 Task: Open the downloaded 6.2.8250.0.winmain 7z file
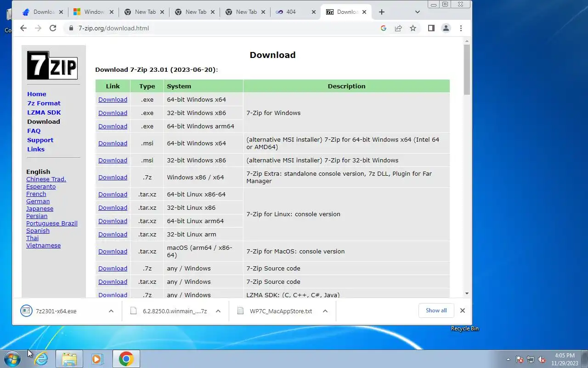(175, 311)
